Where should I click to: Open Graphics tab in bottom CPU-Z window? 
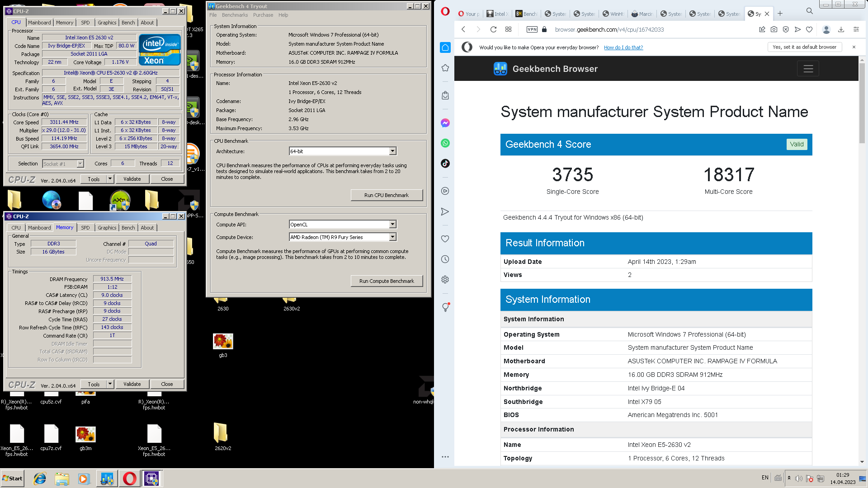click(107, 228)
